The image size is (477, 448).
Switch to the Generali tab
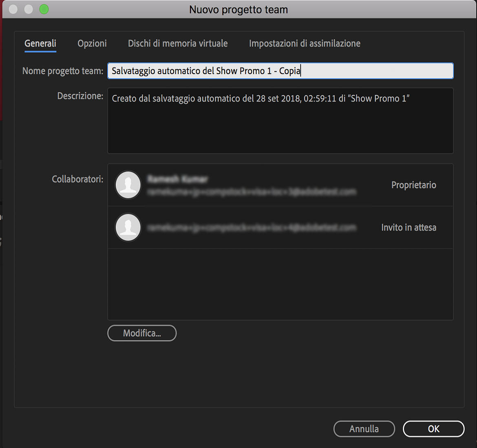(x=40, y=44)
